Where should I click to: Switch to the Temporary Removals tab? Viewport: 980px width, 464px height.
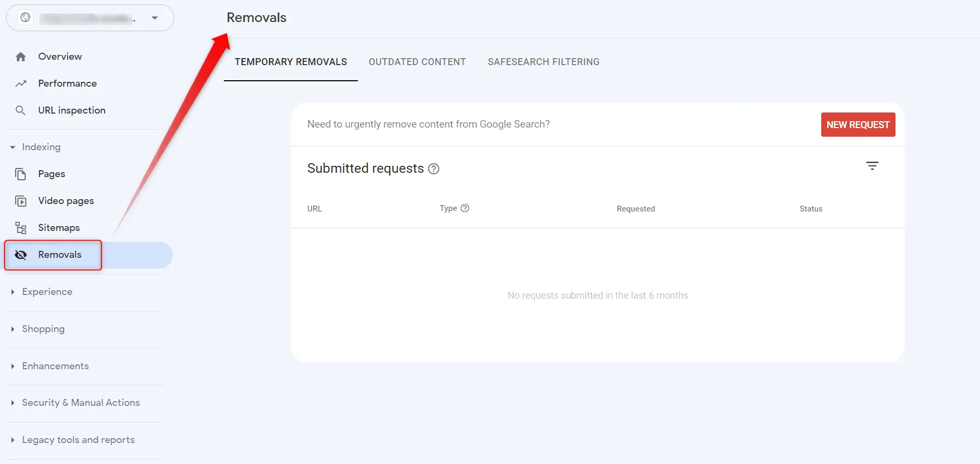[291, 62]
